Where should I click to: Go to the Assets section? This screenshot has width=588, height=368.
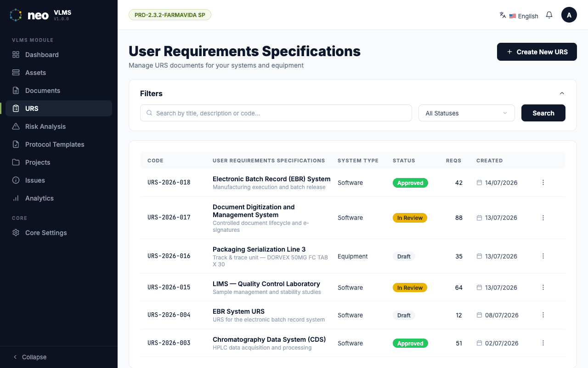pyautogui.click(x=59, y=73)
